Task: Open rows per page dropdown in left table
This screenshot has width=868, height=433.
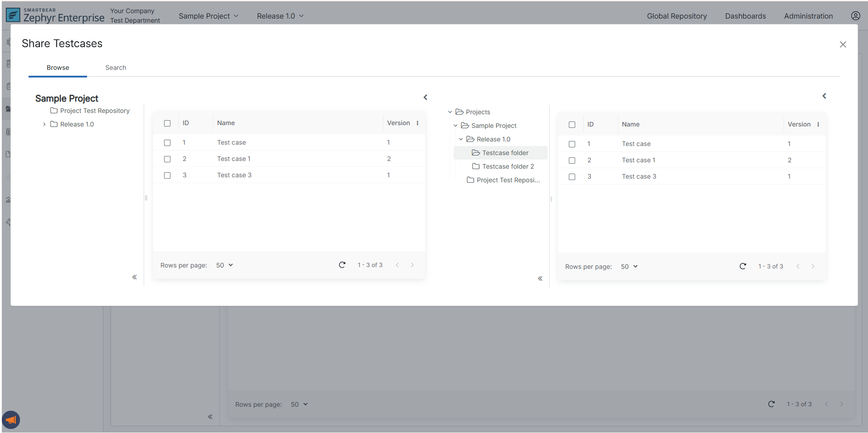Action: [x=224, y=265]
